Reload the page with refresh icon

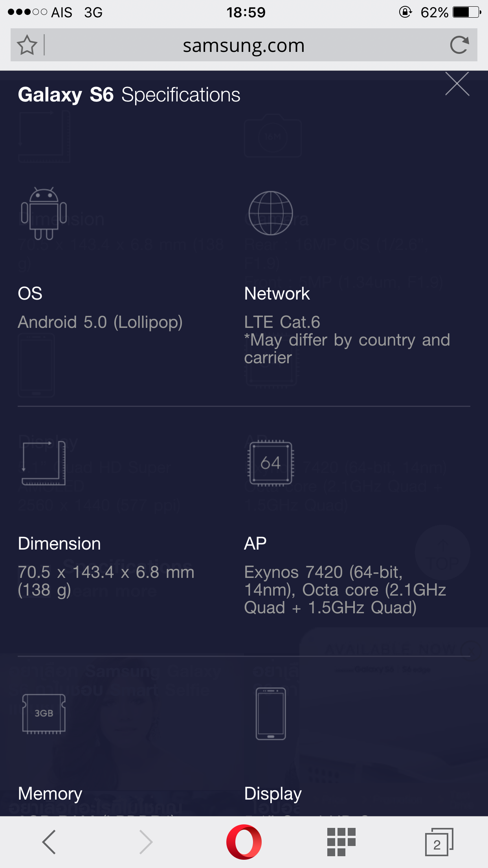tap(459, 45)
